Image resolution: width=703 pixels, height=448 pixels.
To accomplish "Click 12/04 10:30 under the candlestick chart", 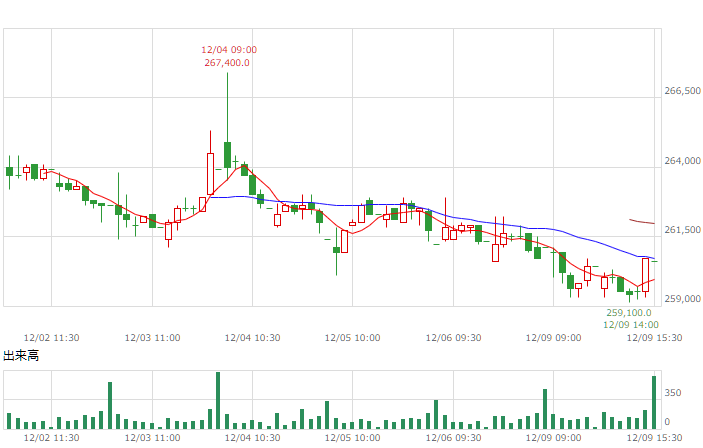I will pyautogui.click(x=252, y=338).
